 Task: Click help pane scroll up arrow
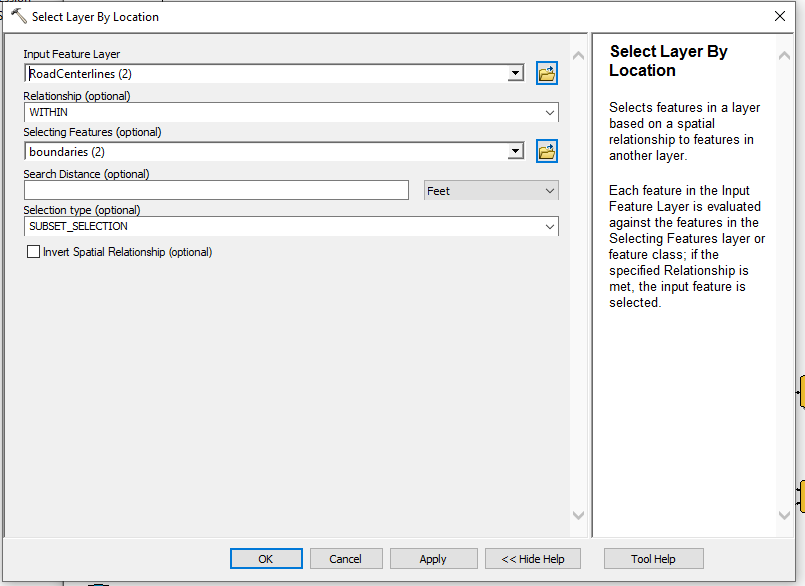(x=784, y=55)
